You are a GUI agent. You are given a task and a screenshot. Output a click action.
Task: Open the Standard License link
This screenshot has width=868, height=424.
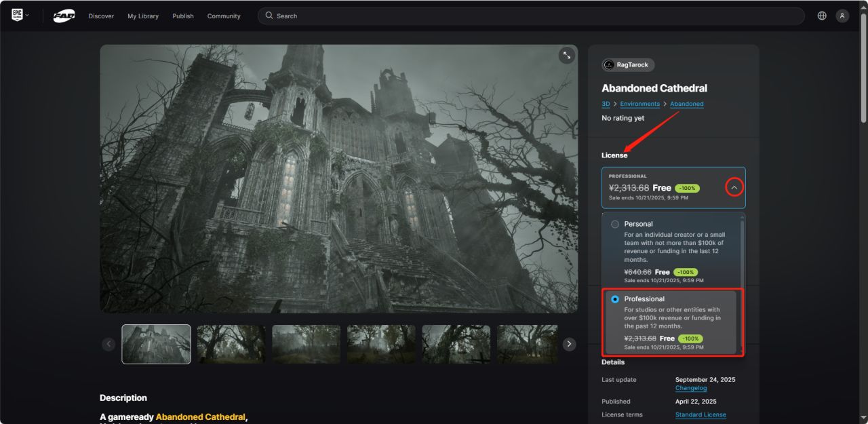click(x=701, y=415)
